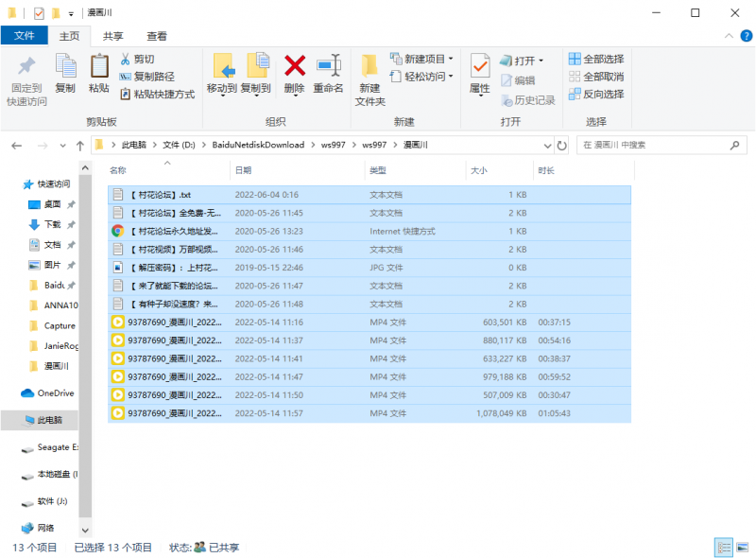Click the Paste icon in ribbon
The width and height of the screenshot is (756, 558).
click(98, 67)
